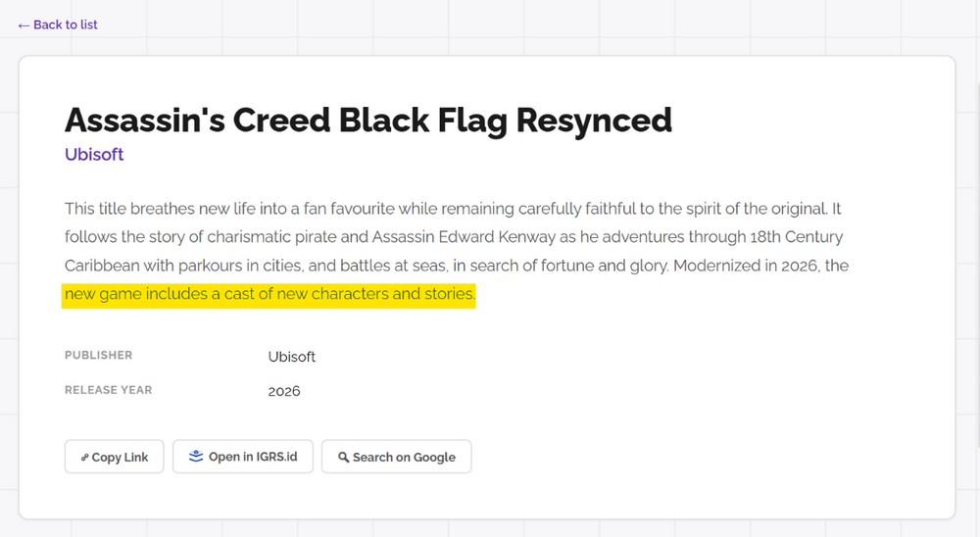The image size is (980, 537).
Task: Click the 2026 release year value
Action: (x=284, y=391)
